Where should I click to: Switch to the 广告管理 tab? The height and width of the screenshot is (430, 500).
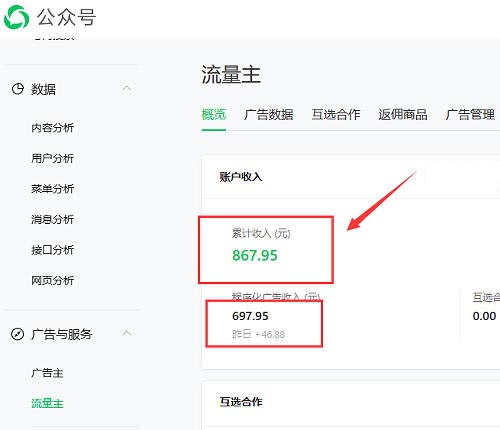tap(470, 114)
